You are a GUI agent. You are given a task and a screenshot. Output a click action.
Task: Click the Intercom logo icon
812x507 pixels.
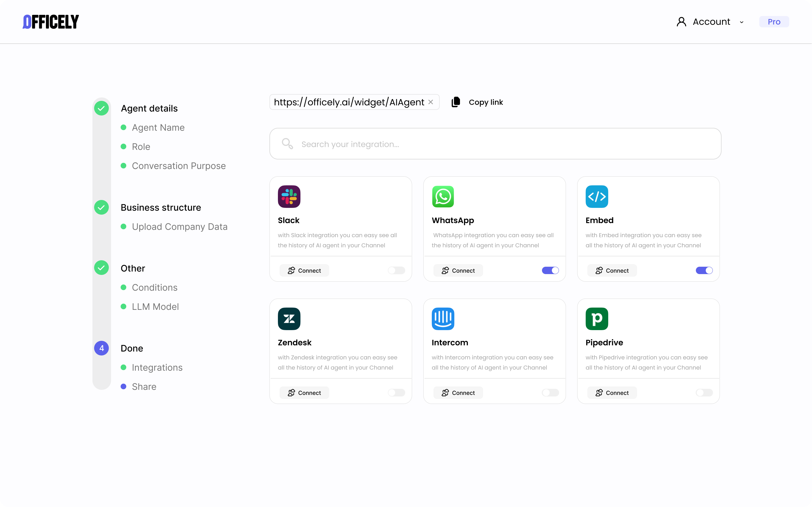tap(442, 319)
